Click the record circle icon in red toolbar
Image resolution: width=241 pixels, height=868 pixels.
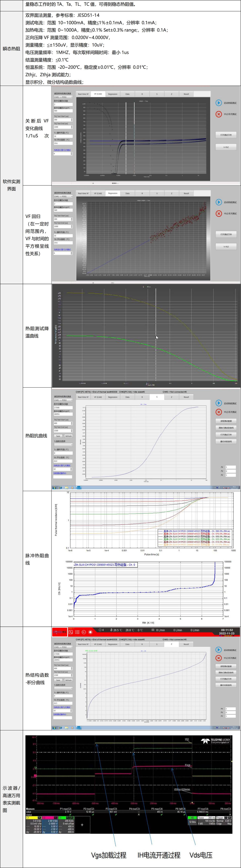[90, 632]
